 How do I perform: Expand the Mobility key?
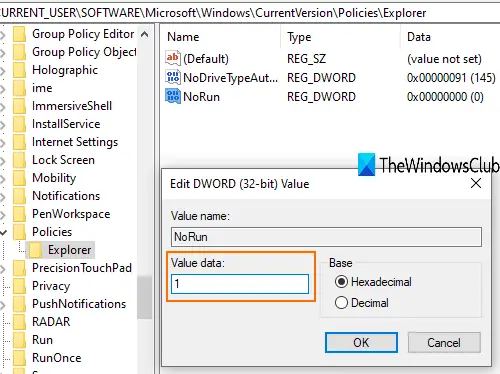point(3,178)
